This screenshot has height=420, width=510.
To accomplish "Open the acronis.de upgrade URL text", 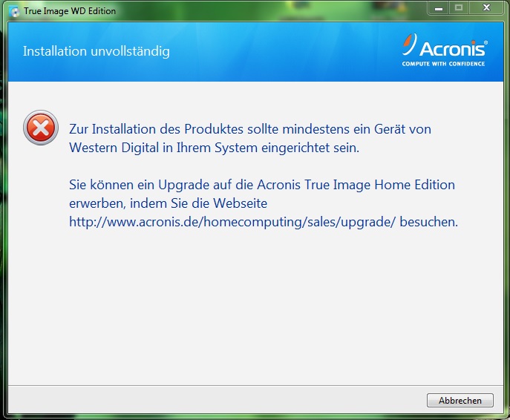I will pyautogui.click(x=232, y=222).
